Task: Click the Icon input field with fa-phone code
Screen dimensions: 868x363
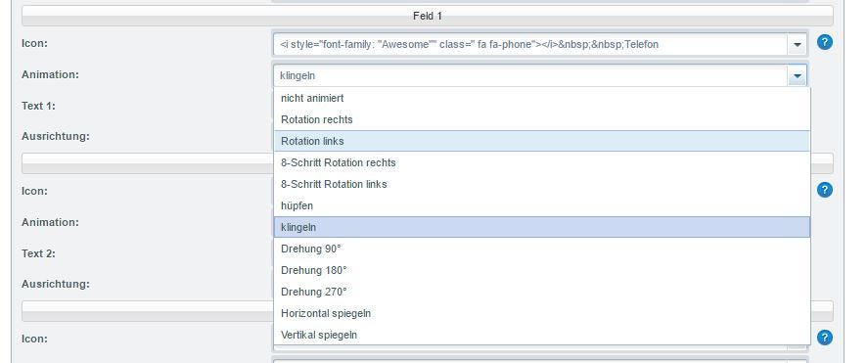Action: pos(530,45)
